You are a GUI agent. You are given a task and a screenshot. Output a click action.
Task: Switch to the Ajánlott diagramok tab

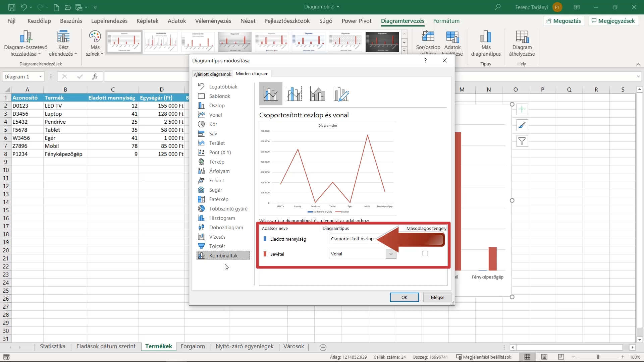pyautogui.click(x=213, y=74)
